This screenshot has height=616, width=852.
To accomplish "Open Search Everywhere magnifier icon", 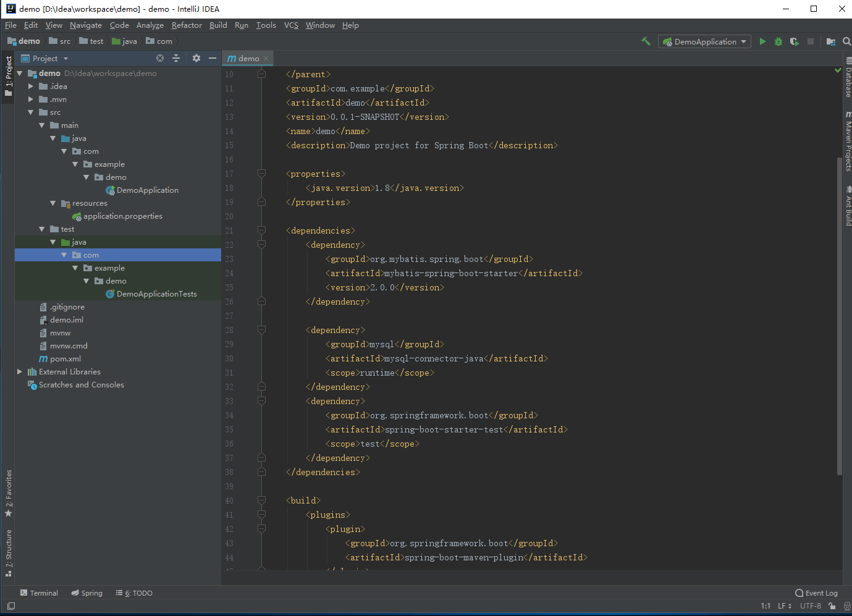I will [x=846, y=41].
